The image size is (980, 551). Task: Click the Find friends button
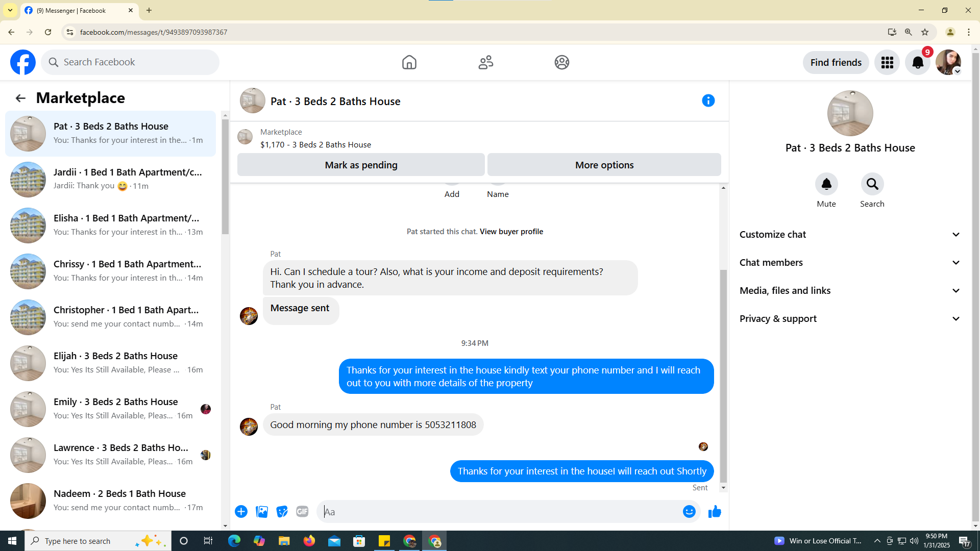click(836, 62)
